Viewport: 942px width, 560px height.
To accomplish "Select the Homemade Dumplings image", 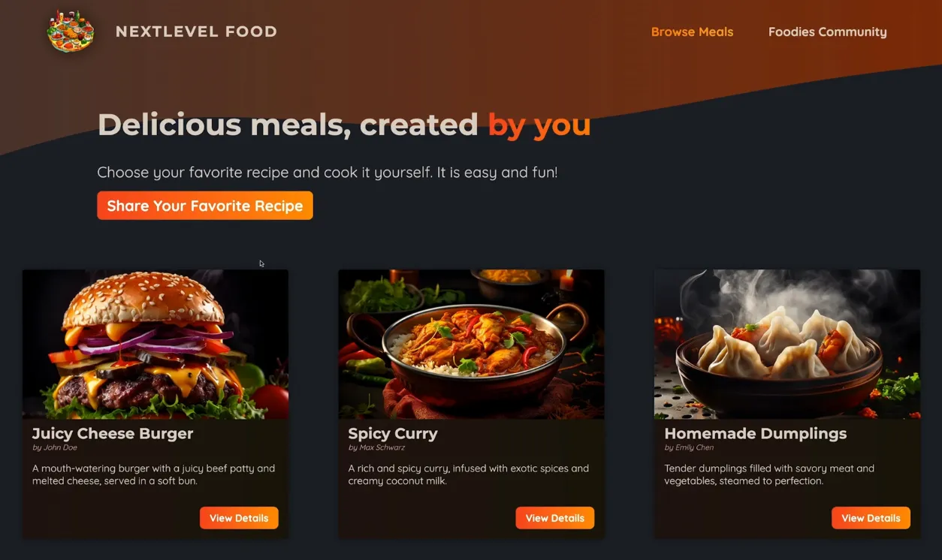I will pos(787,344).
